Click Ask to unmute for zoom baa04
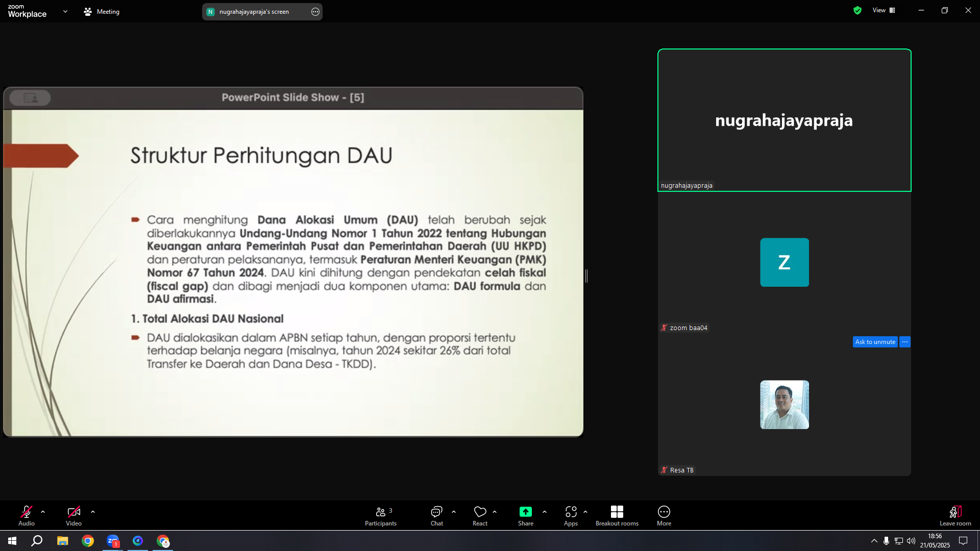This screenshot has height=551, width=980. coord(875,342)
